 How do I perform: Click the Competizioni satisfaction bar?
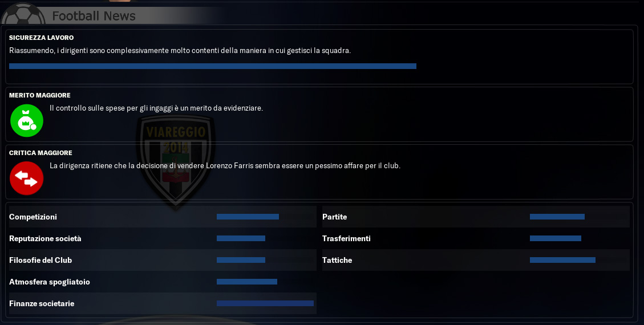[x=248, y=217]
